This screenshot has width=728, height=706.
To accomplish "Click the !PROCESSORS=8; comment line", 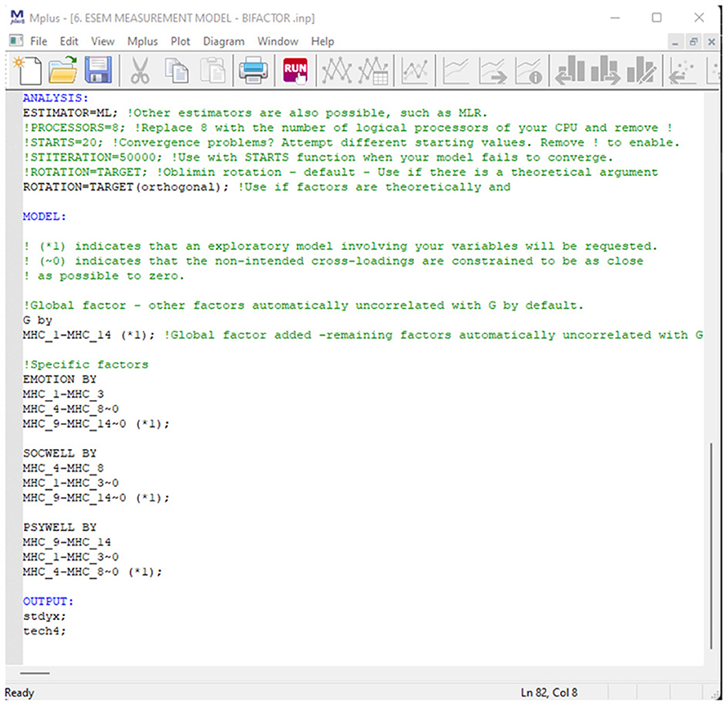I will tap(348, 128).
